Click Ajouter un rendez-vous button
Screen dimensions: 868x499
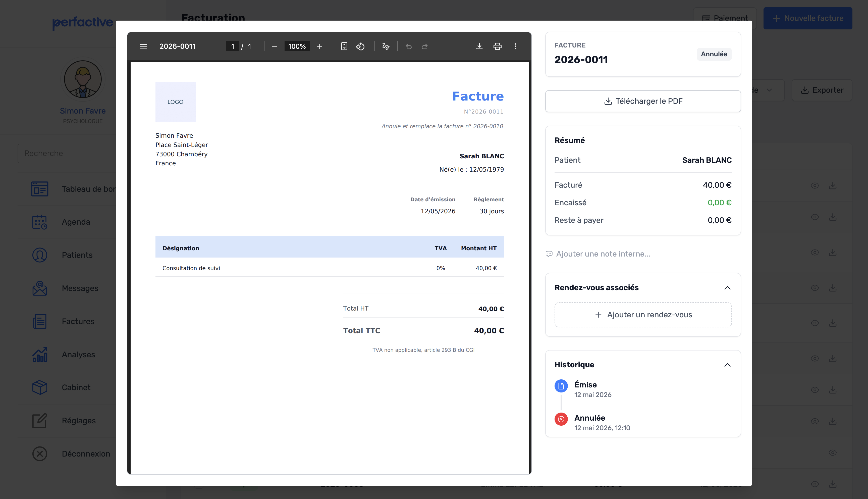point(643,315)
